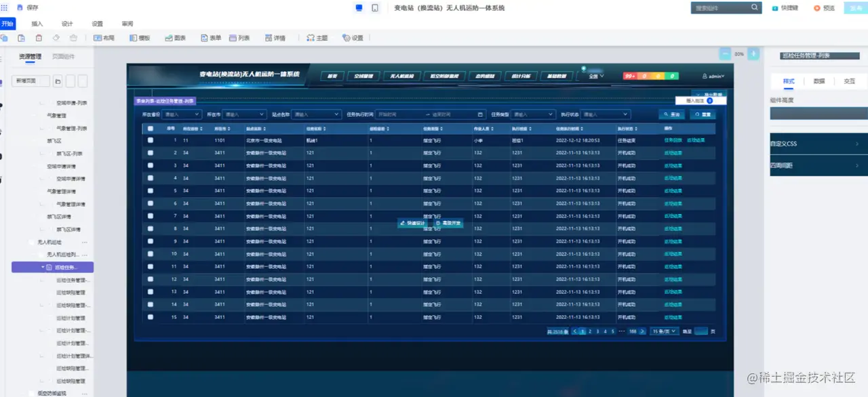Open the admin user dropdown

713,76
